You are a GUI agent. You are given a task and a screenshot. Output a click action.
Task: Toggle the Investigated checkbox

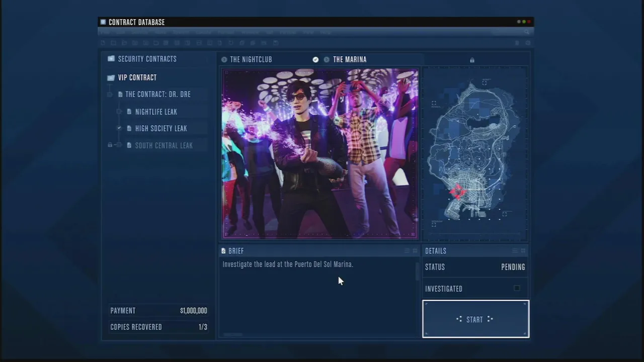(x=517, y=288)
